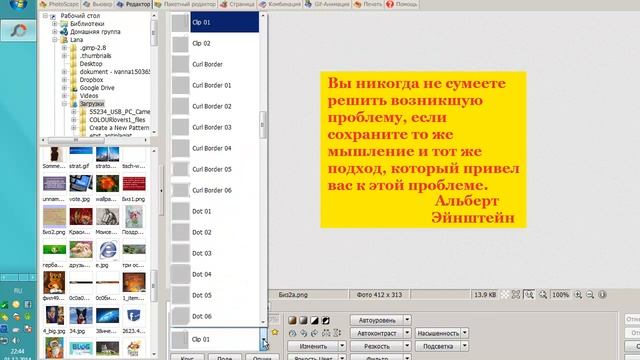Screen dimensions: 640x360
Task: Click the Резкость button
Action: point(377,346)
